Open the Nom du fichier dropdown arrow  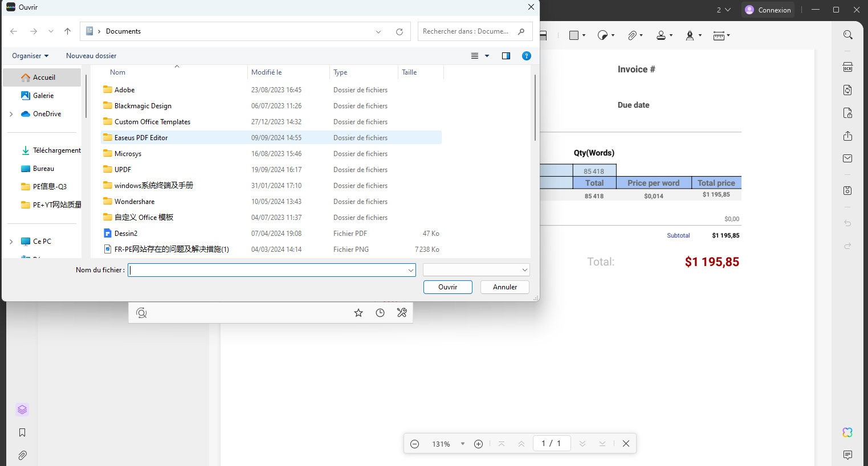click(x=411, y=270)
